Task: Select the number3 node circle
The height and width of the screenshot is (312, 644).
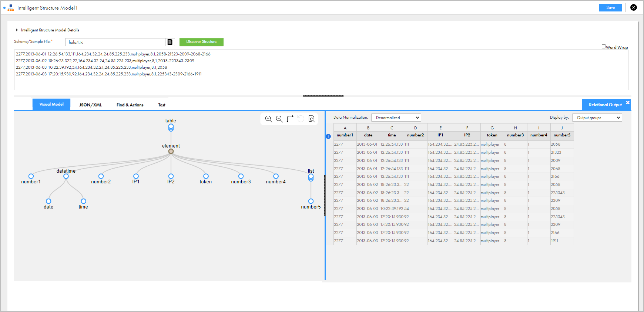Action: (241, 176)
